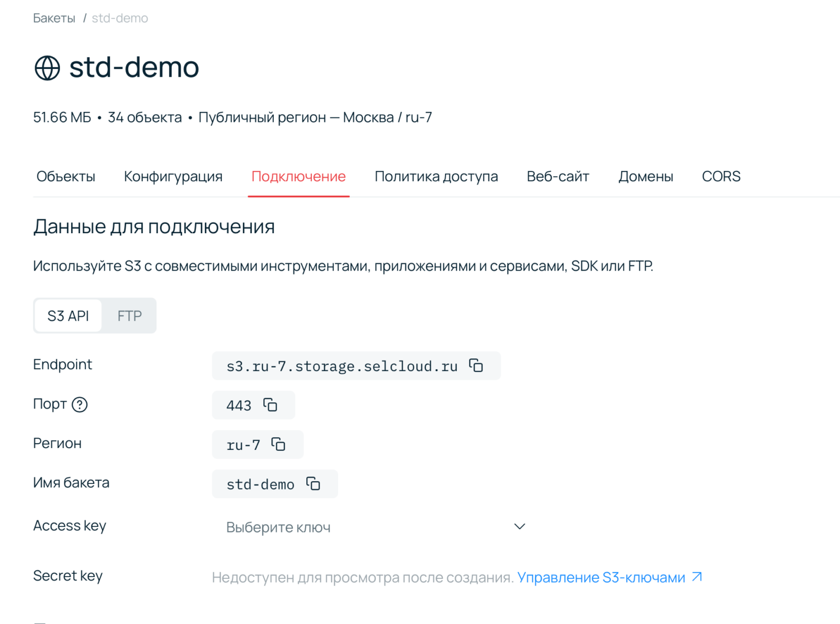The height and width of the screenshot is (624, 840).
Task: Click the Регион field label
Action: click(57, 443)
